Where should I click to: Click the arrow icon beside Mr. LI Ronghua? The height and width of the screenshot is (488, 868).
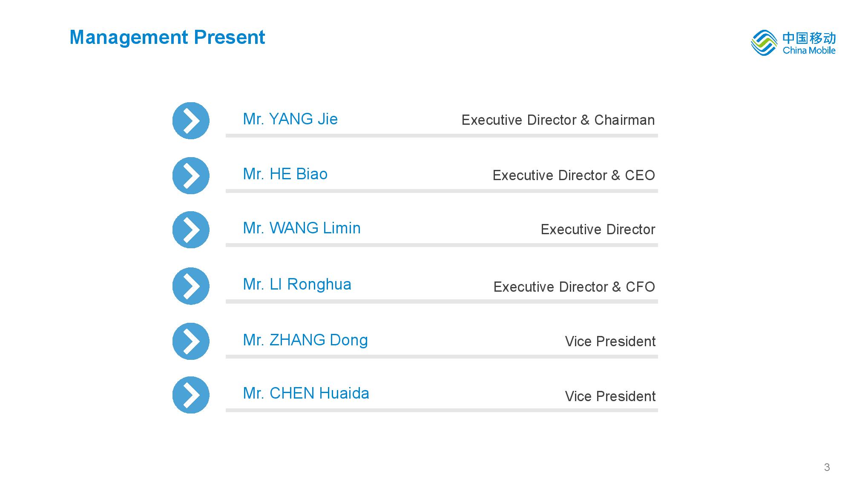pos(191,286)
